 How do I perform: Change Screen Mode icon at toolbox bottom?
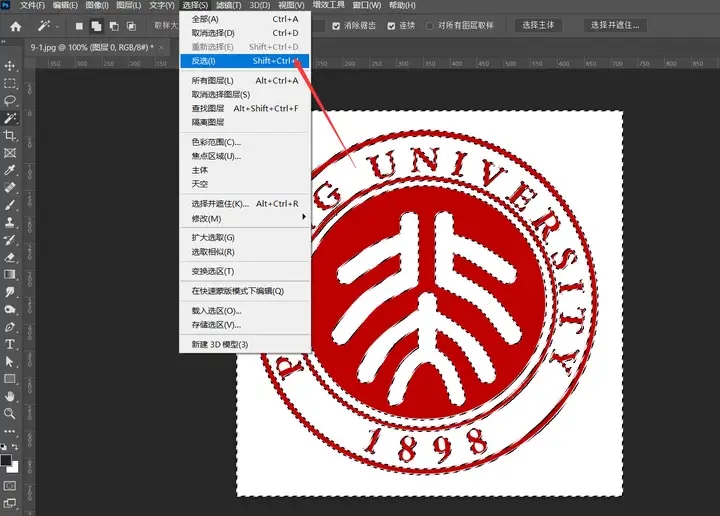10,503
